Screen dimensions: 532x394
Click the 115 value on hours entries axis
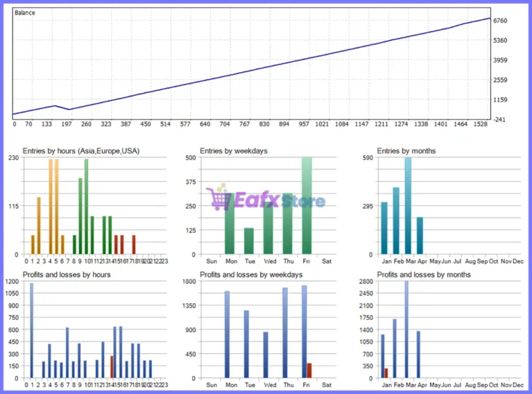coord(14,206)
